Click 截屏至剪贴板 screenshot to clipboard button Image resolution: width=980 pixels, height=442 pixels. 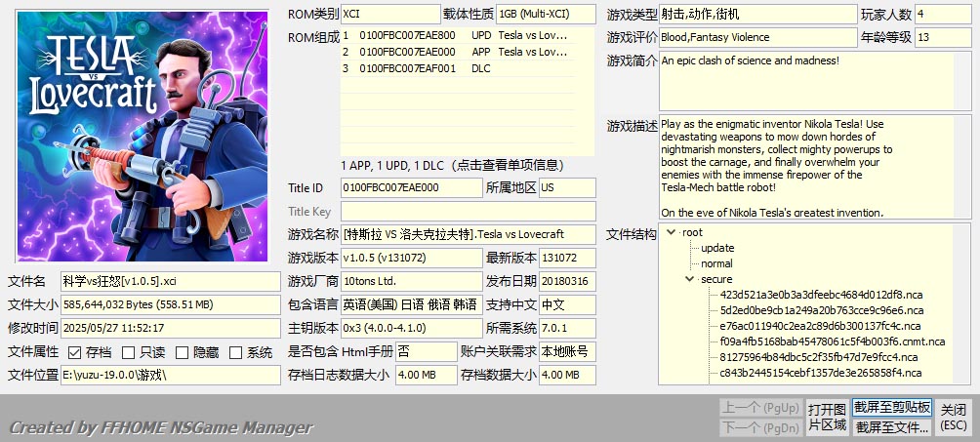pos(892,408)
